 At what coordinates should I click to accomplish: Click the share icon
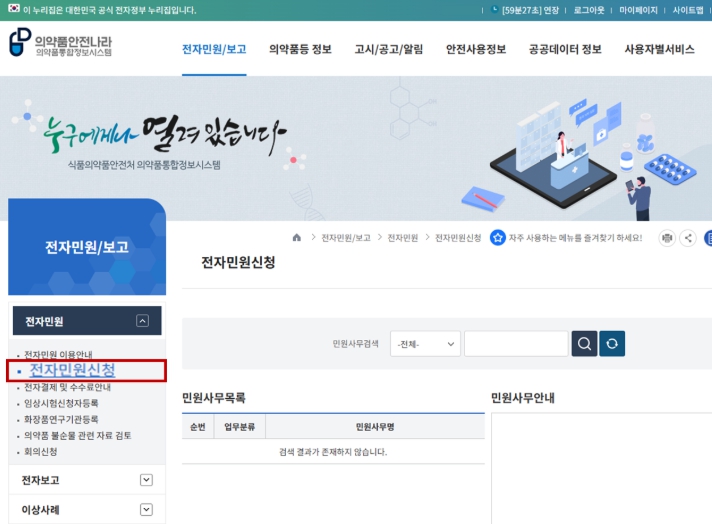point(688,238)
